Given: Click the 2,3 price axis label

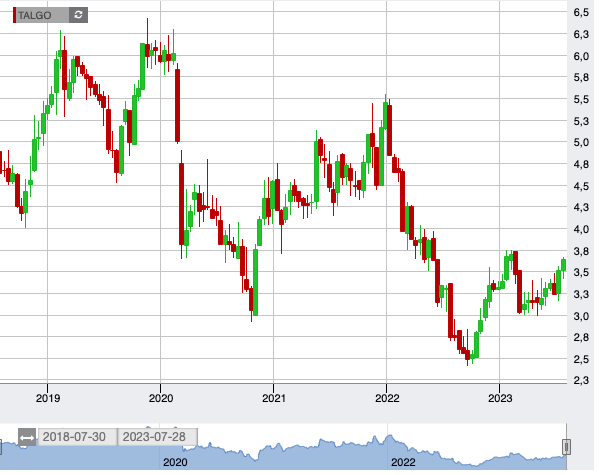Looking at the screenshot, I should point(581,380).
